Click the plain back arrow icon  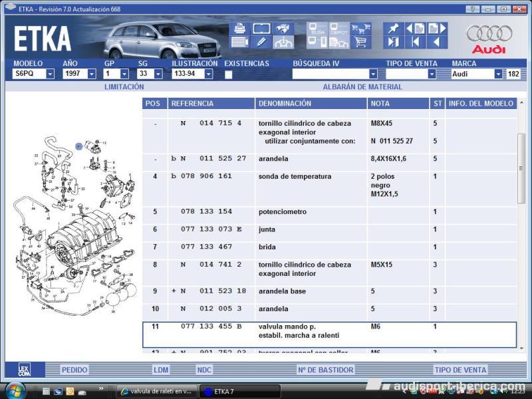pos(437,42)
